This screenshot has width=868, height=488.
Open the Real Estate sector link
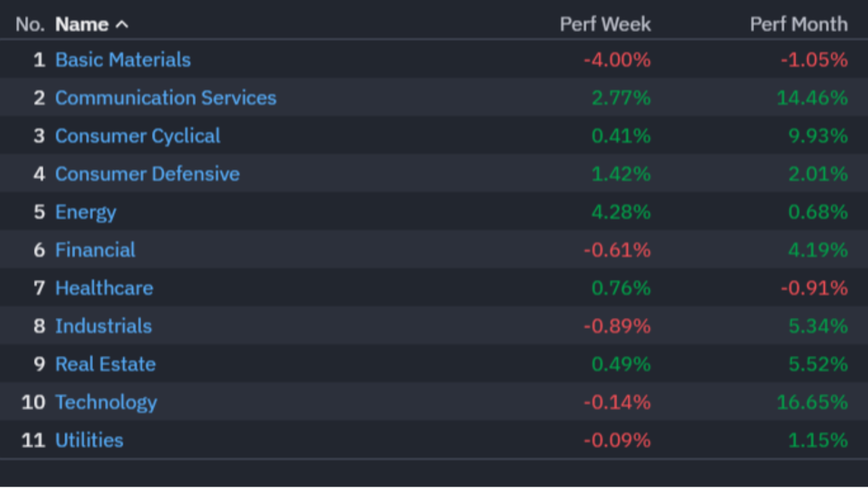pos(105,364)
